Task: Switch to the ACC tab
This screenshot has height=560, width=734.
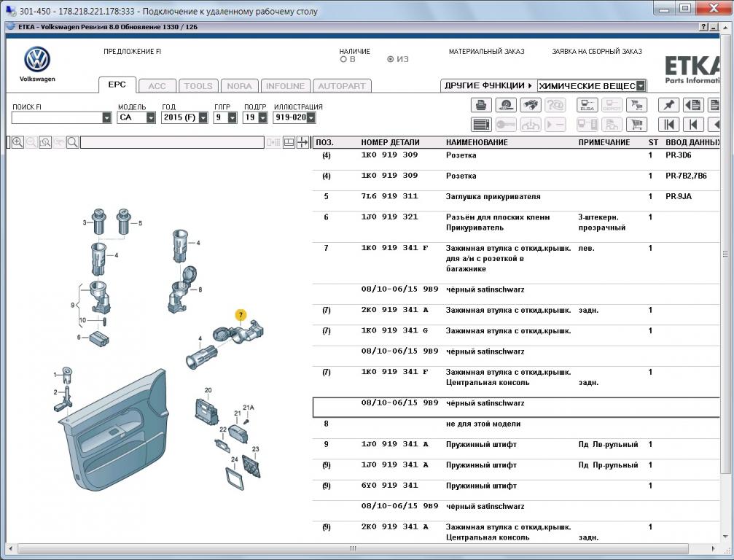Action: coord(157,86)
